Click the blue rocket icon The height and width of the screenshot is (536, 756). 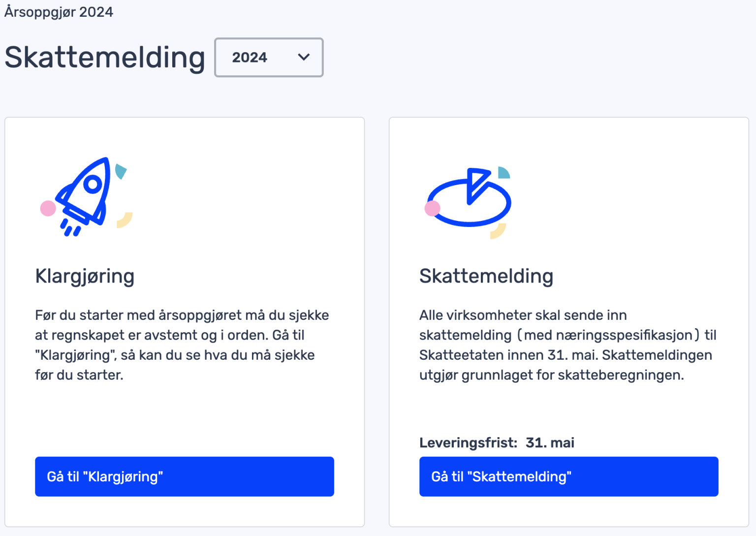point(84,196)
